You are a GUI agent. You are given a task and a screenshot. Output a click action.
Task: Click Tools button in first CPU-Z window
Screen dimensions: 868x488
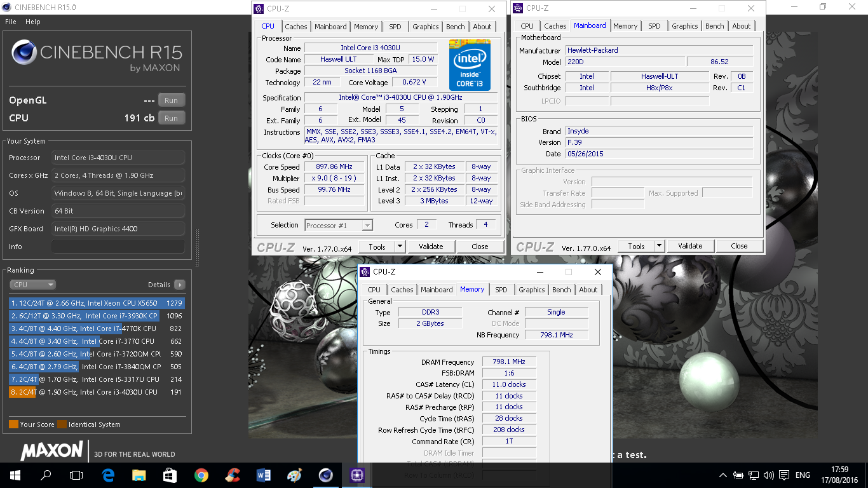click(x=377, y=247)
